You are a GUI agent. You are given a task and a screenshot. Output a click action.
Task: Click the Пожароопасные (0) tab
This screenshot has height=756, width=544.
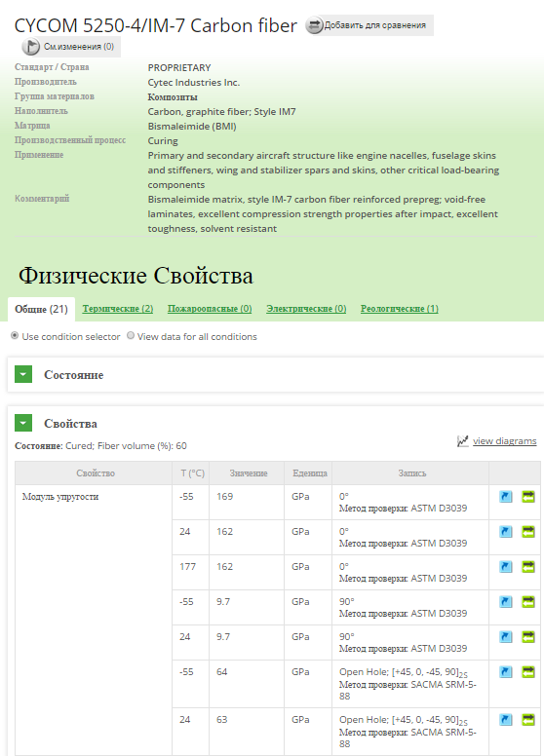point(210,309)
